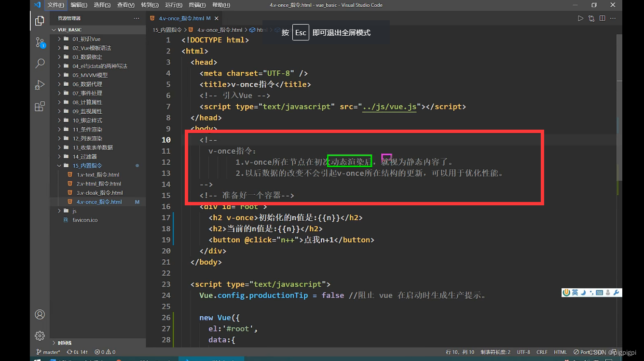Expand the 03_数据绑定 folder

[97, 57]
